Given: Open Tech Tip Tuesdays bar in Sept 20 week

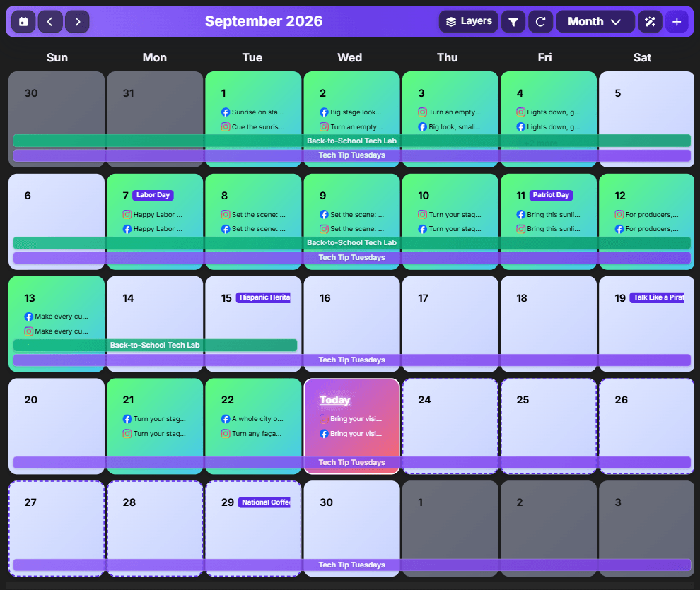Looking at the screenshot, I should point(352,462).
